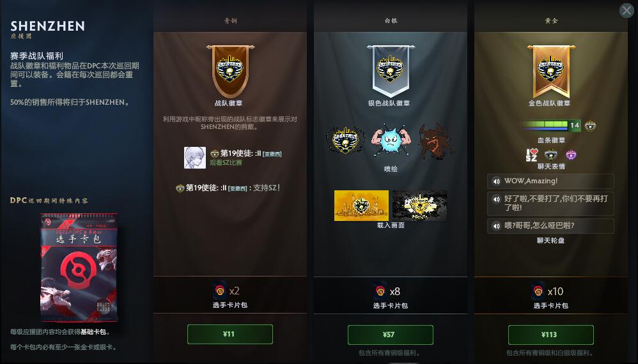
Task: Buy the silver tier for ¥57
Action: click(390, 335)
